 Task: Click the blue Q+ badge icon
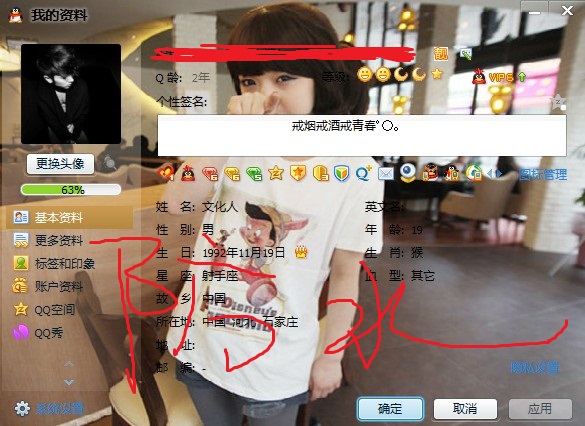pyautogui.click(x=363, y=173)
